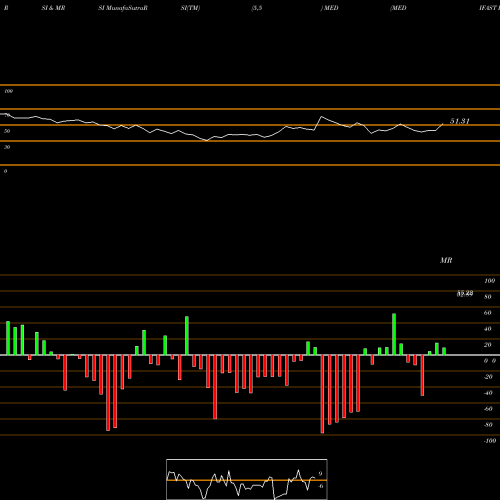
Task: Click the '(5,5' header text
Action: pos(257,8)
